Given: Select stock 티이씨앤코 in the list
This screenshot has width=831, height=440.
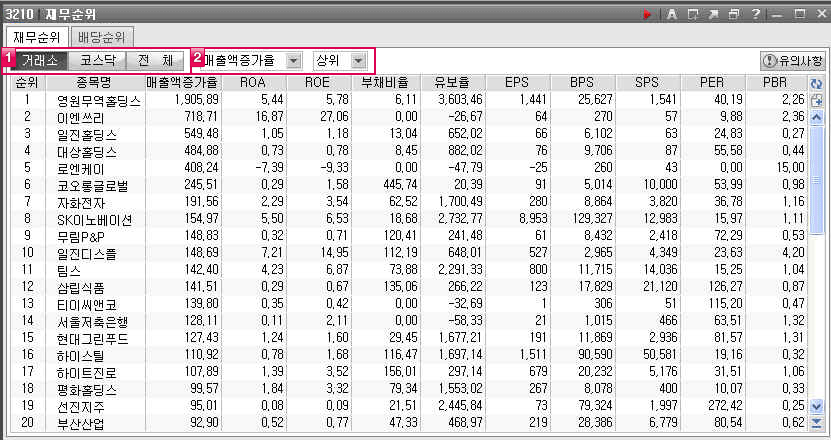Looking at the screenshot, I should pos(87,304).
